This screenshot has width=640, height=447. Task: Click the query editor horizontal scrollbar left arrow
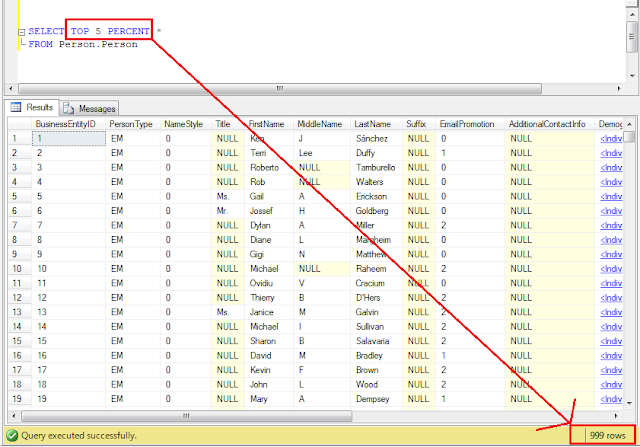[x=11, y=88]
